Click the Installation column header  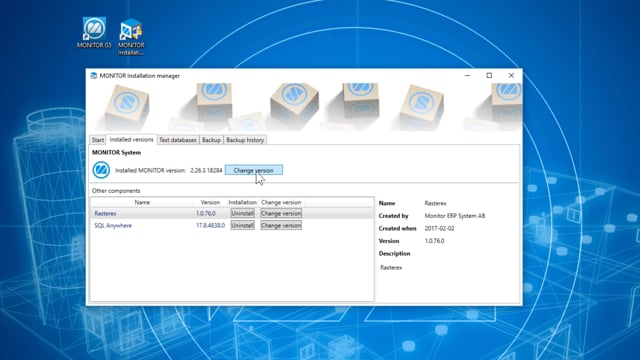coord(242,202)
